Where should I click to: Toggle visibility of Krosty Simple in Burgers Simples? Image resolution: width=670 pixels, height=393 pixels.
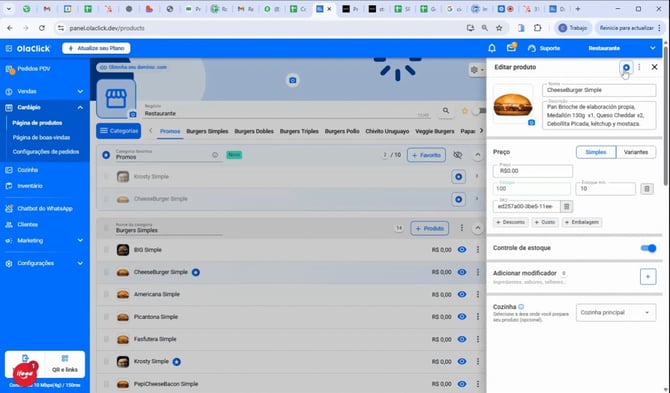462,361
